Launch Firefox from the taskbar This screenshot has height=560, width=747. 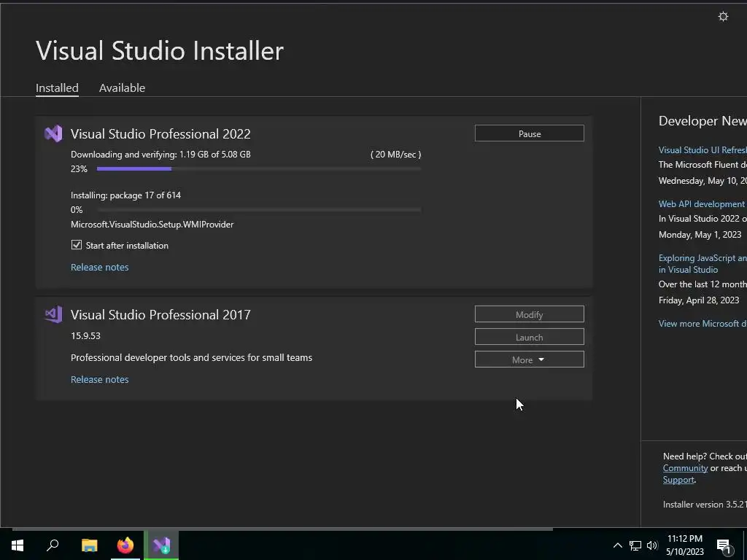coord(125,545)
